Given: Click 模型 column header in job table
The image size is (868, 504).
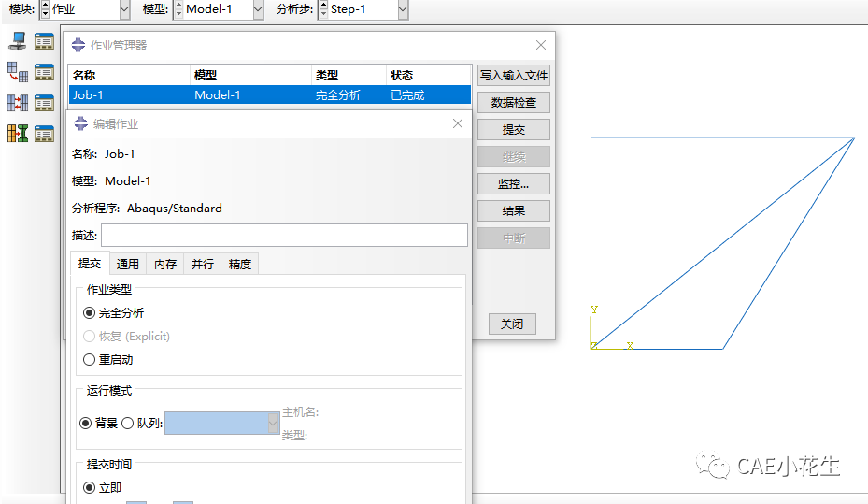Looking at the screenshot, I should 250,76.
